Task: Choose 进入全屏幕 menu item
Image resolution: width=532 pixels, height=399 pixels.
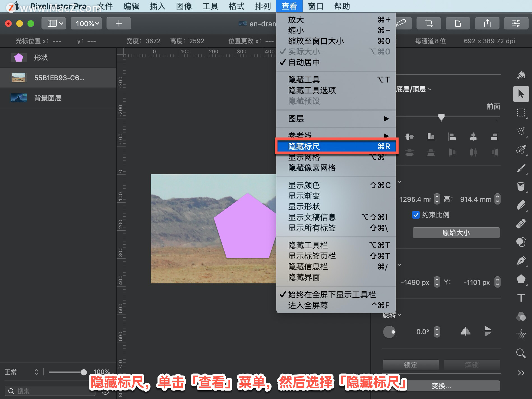Action: coord(336,305)
